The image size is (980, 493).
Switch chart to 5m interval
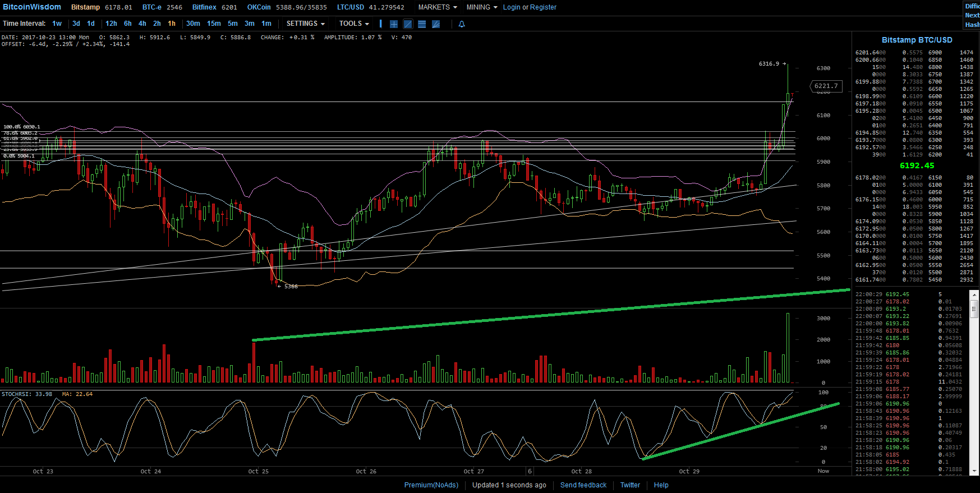[x=233, y=24]
